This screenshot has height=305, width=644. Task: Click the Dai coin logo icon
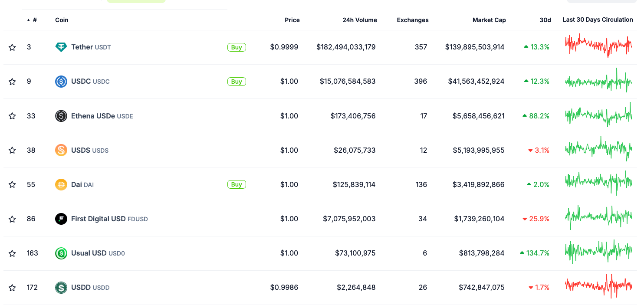[61, 184]
